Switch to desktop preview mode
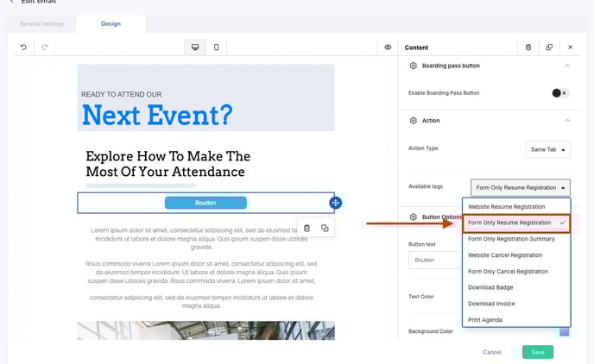 point(195,47)
